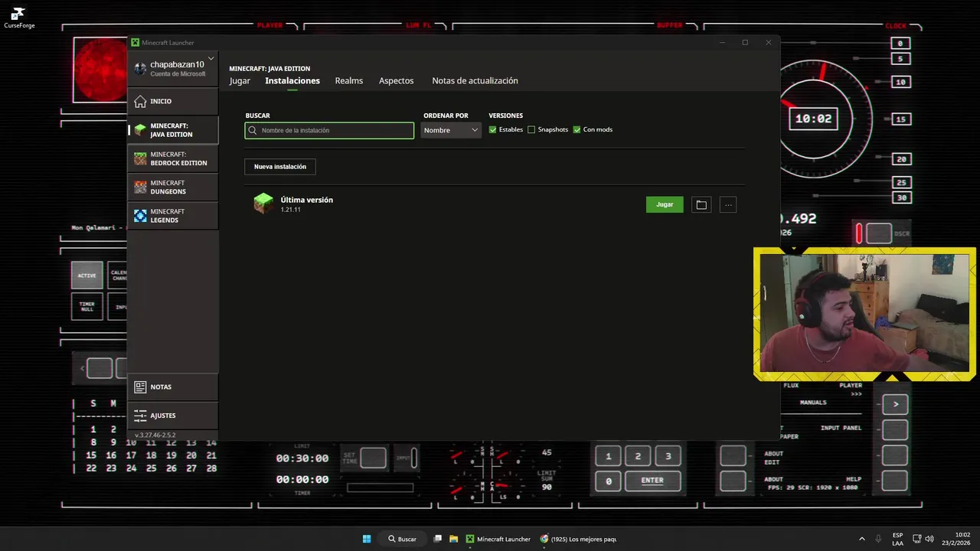Open CurseForge desktop shortcut
Image resolution: width=980 pixels, height=551 pixels.
click(x=19, y=18)
